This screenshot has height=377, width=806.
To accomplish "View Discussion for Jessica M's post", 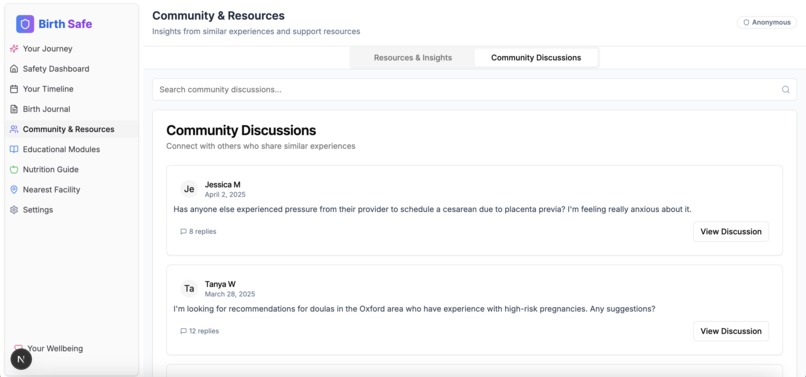I will tap(731, 231).
